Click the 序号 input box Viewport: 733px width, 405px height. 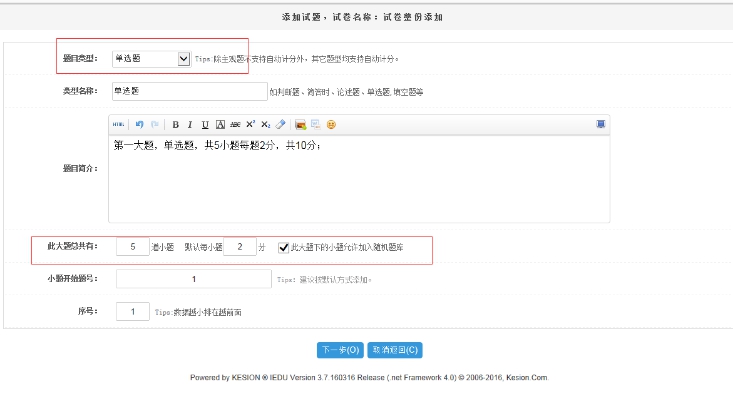[133, 312]
